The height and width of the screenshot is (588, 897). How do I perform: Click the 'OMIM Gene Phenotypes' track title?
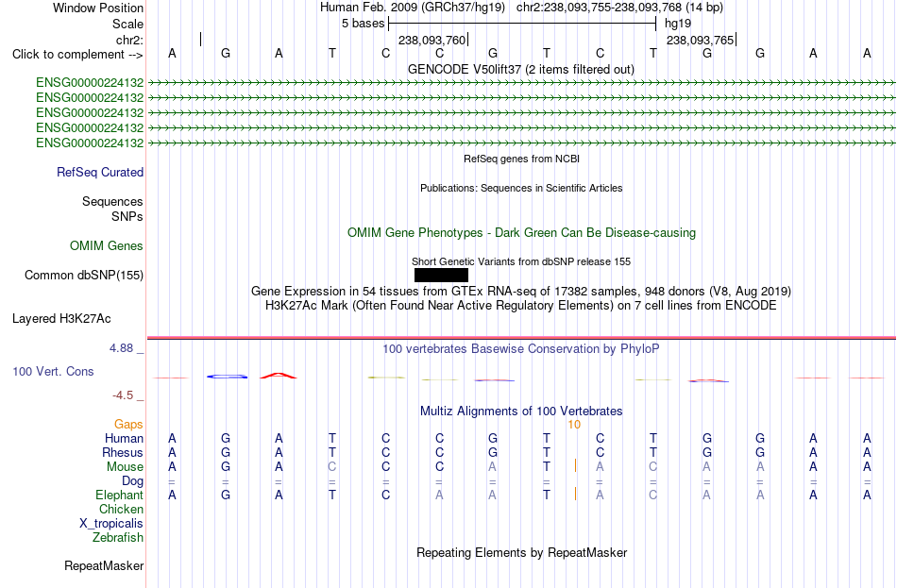point(522,233)
